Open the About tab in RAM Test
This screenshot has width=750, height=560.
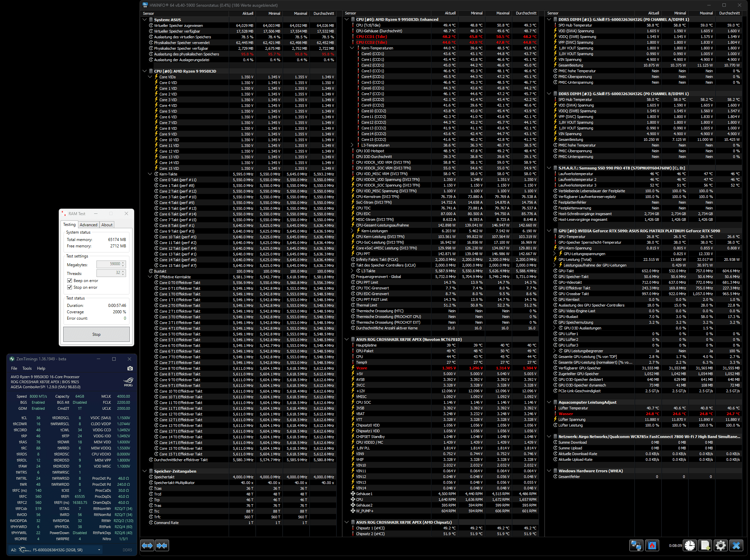(x=107, y=225)
